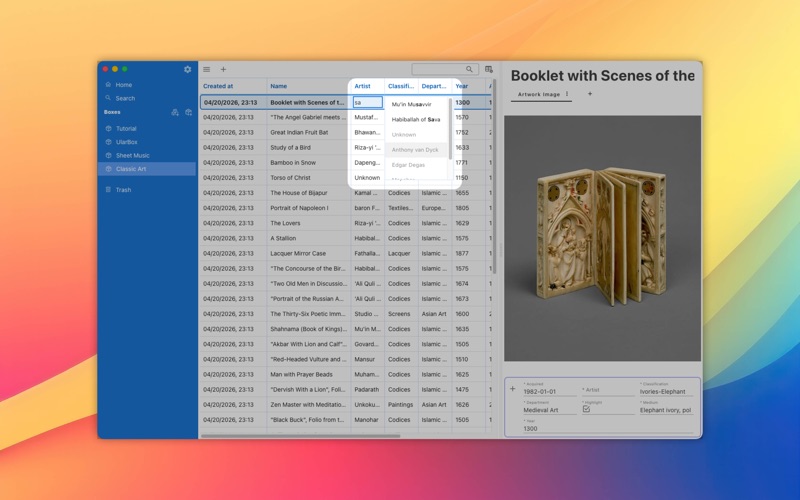The width and height of the screenshot is (800, 500).
Task: Click the Medium field Elephant ivory
Action: [666, 410]
